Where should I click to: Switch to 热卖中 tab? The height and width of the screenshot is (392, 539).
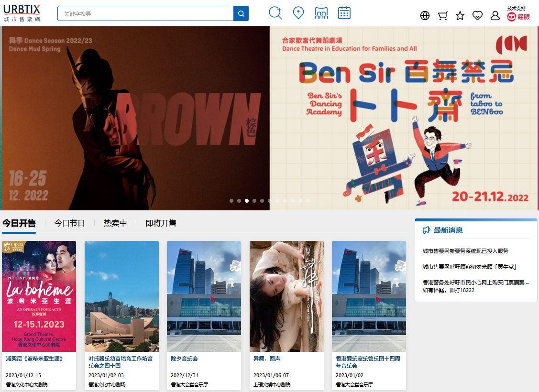[115, 223]
